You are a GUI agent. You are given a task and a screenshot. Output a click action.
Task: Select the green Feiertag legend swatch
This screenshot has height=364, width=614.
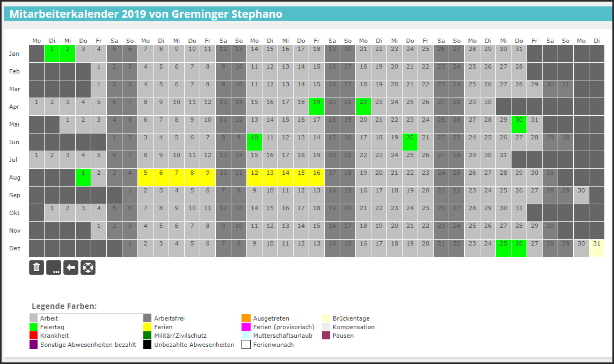click(x=33, y=326)
